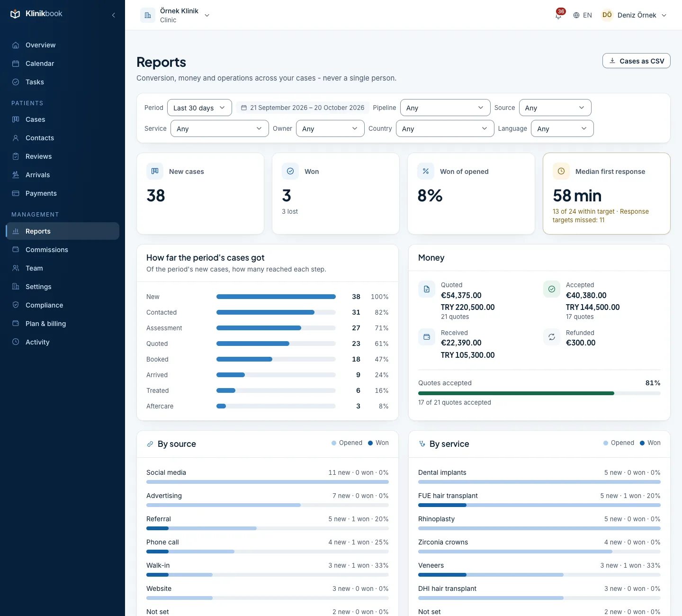This screenshot has width=682, height=616.
Task: Click the Cases board icon in sidebar
Action: pos(16,119)
